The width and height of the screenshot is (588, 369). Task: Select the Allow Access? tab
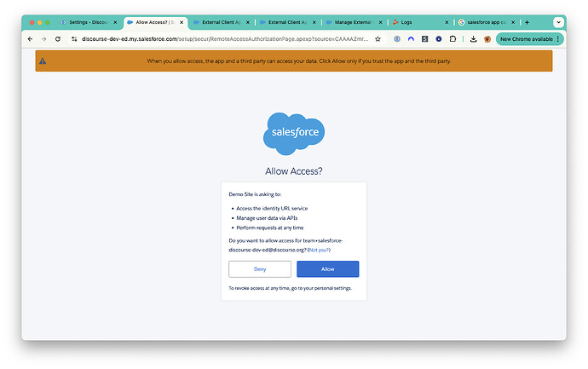click(155, 22)
